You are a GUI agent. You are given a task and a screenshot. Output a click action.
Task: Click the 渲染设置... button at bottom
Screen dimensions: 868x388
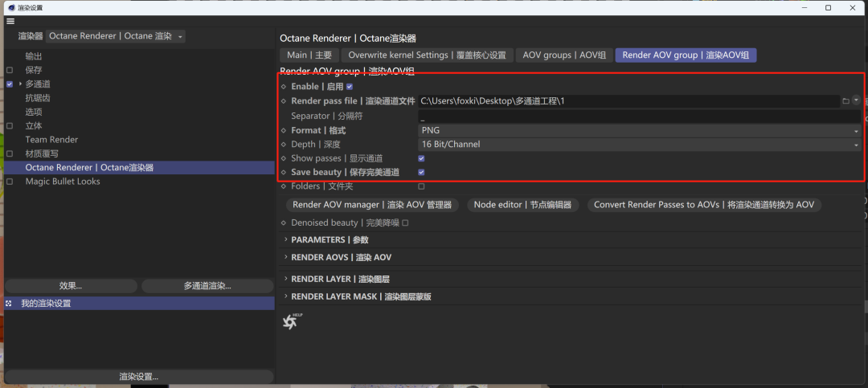point(139,377)
